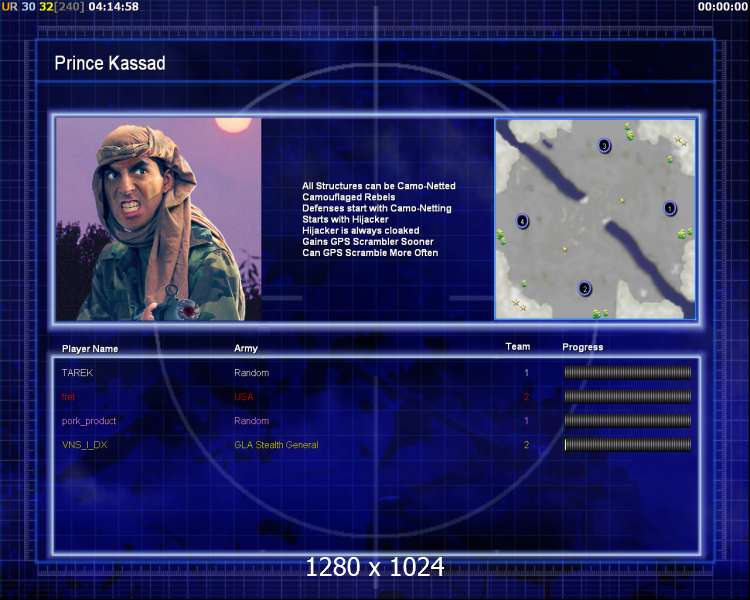
Task: Click team number 1 in the pork_product row
Action: pos(526,421)
